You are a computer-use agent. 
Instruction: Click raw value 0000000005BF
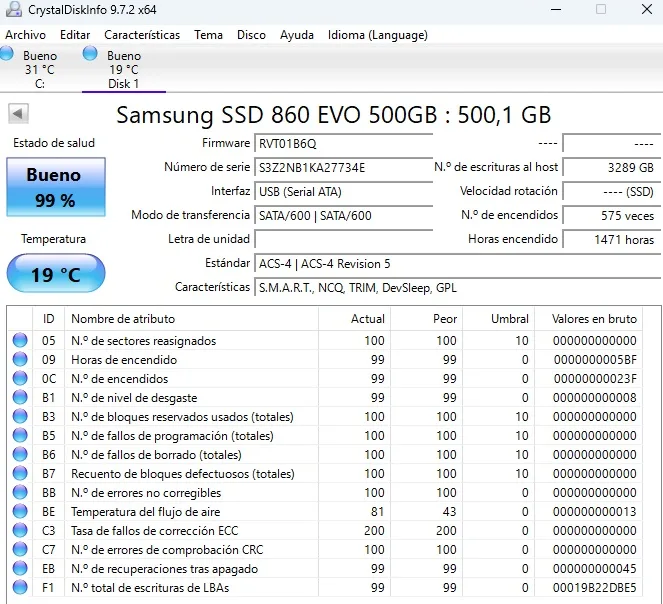(595, 360)
